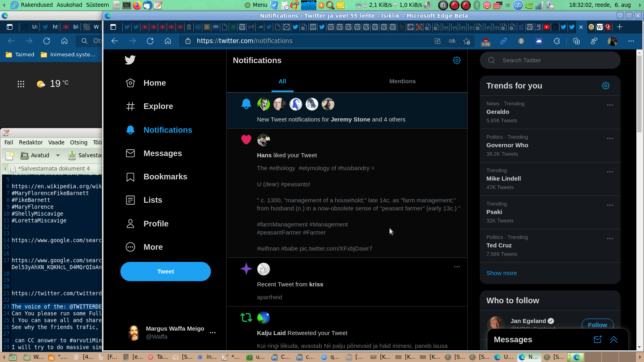Open Edge extensions puzzle icon

click(x=557, y=41)
